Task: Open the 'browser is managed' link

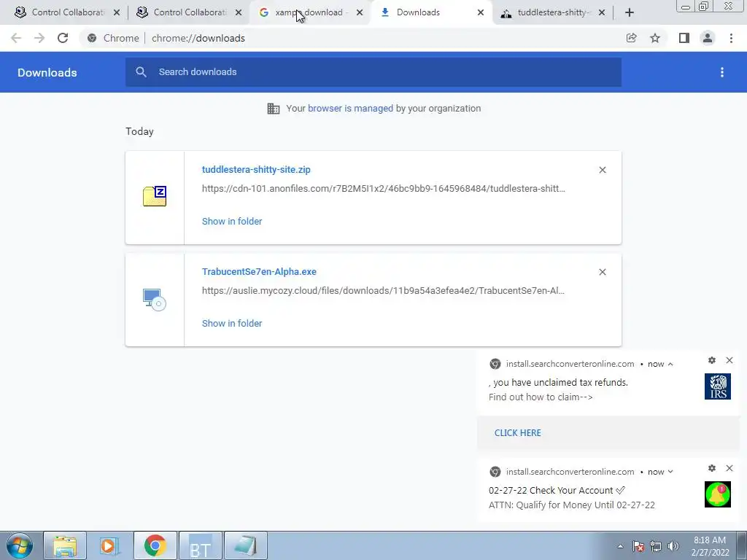Action: [x=350, y=108]
